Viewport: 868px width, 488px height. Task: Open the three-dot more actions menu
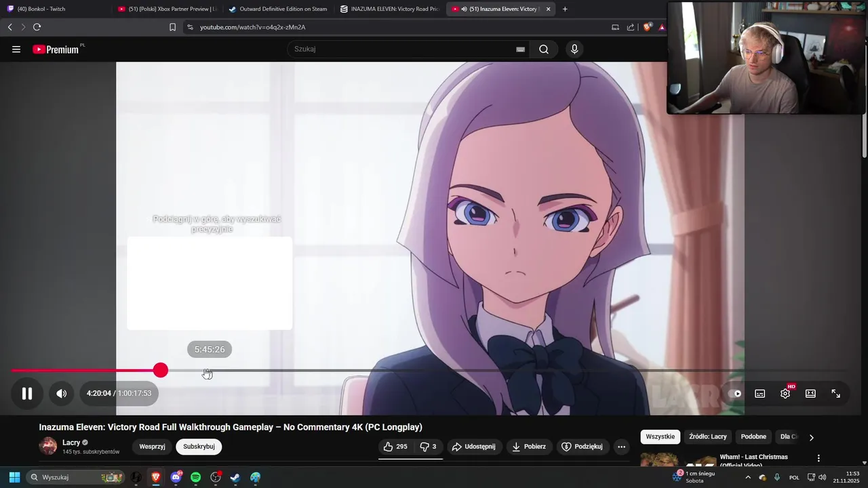point(621,447)
